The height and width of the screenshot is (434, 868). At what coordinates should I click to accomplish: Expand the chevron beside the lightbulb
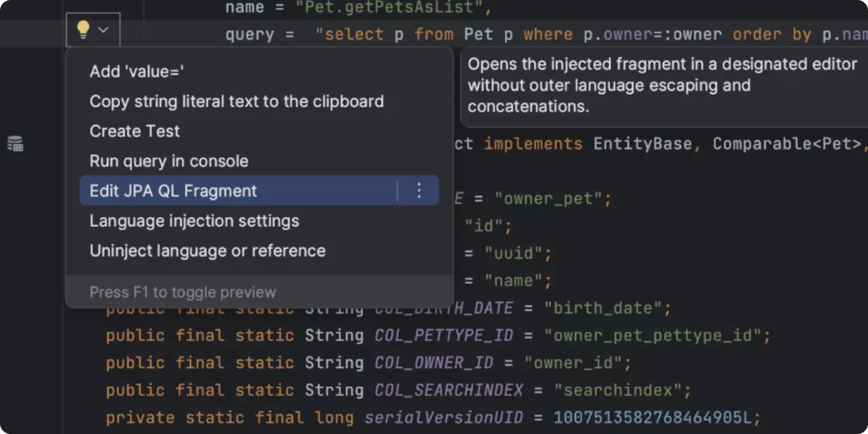pyautogui.click(x=103, y=30)
